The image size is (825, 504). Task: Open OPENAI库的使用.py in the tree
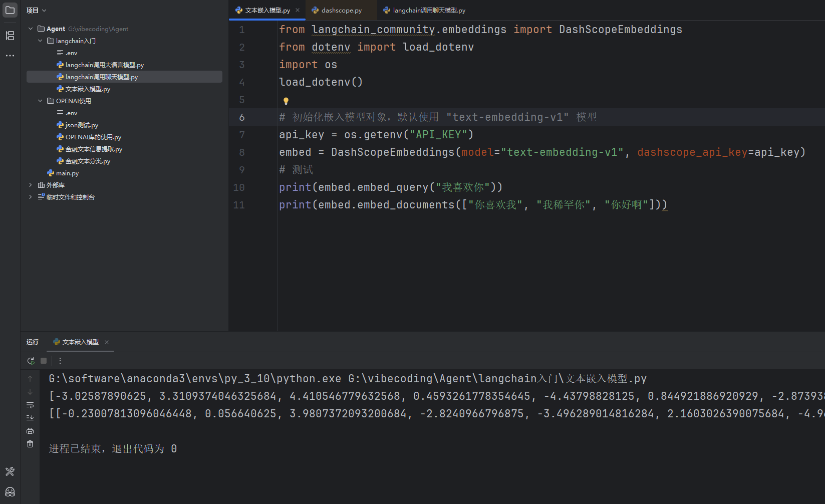coord(93,137)
